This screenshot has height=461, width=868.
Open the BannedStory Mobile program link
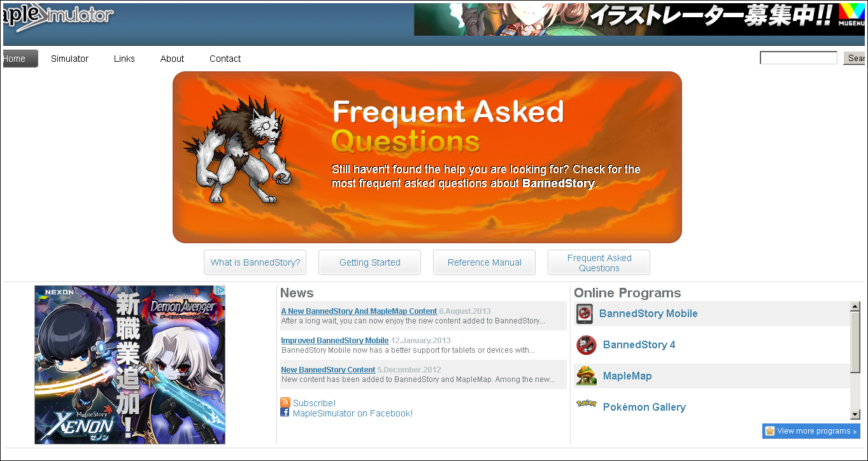[648, 313]
